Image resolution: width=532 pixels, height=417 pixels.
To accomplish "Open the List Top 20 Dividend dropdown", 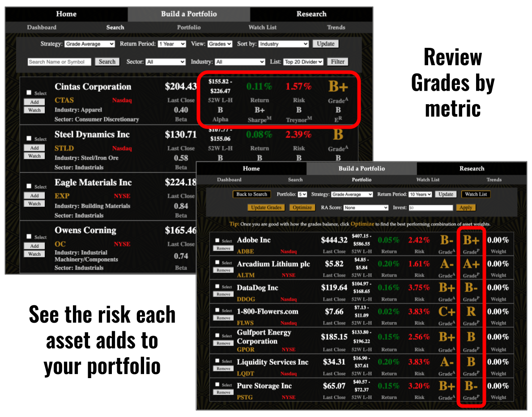I will (x=303, y=62).
